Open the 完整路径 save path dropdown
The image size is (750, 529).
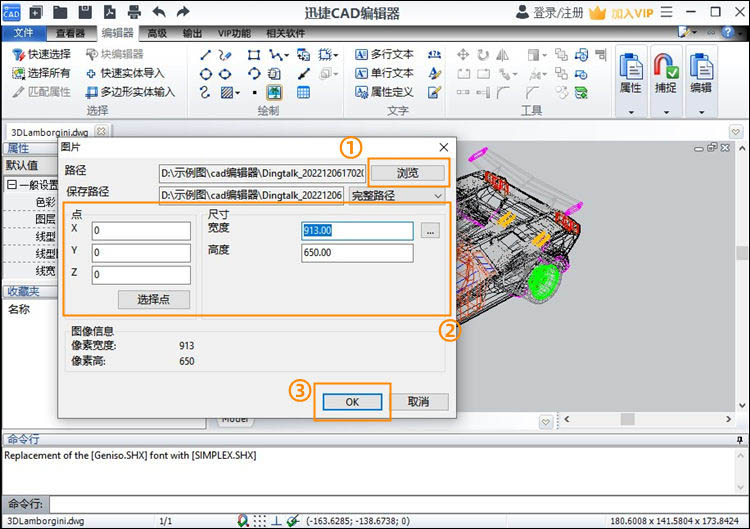tap(397, 196)
